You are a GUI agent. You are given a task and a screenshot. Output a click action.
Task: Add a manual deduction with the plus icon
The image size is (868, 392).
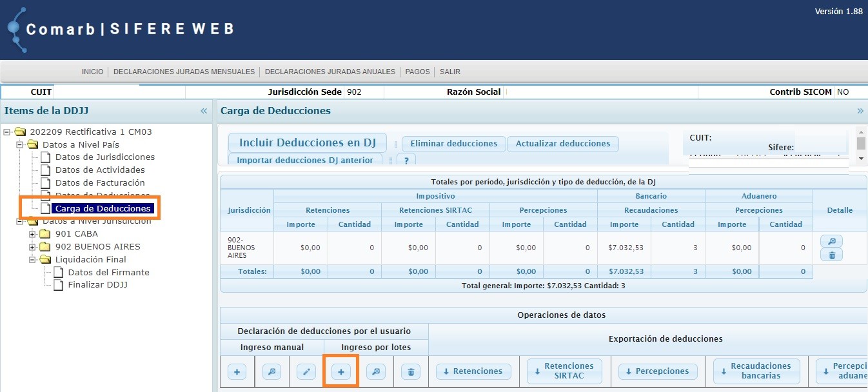237,371
